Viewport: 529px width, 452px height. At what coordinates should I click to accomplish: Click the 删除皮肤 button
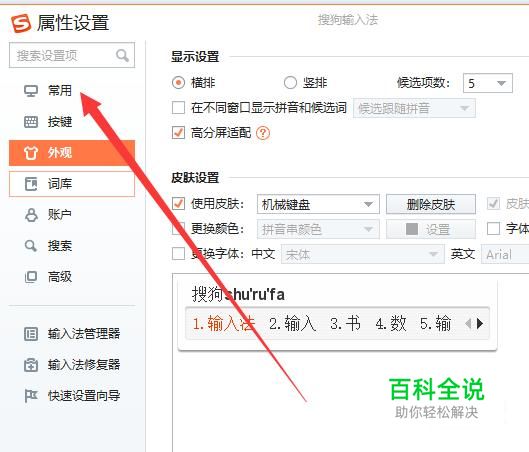431,204
